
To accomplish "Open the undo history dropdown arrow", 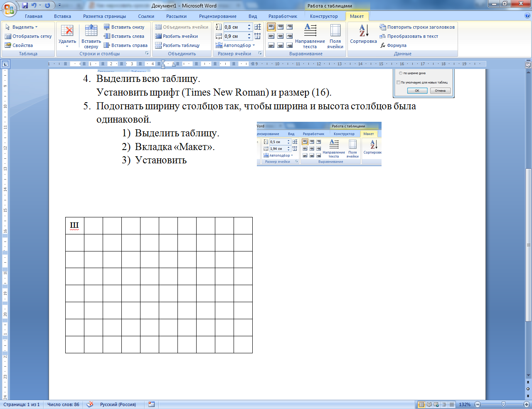I will coord(40,5).
